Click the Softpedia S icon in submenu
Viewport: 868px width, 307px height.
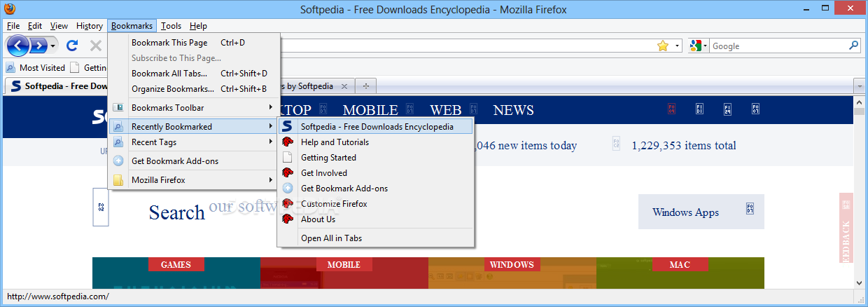pyautogui.click(x=287, y=127)
